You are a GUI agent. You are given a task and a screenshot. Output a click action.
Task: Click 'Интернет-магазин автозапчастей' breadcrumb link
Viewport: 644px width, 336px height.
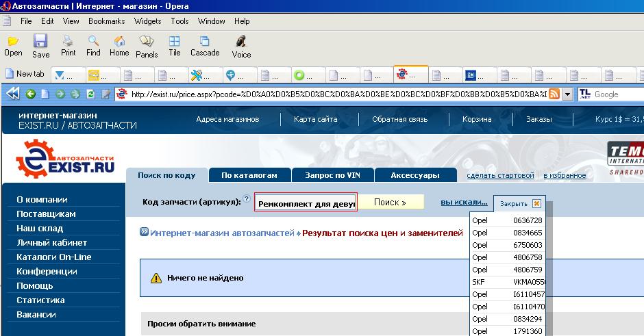click(x=222, y=233)
